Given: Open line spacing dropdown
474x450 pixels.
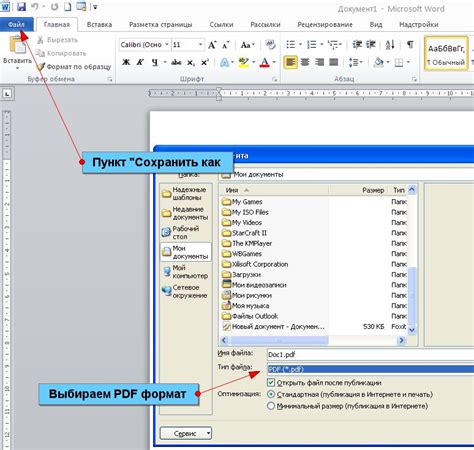Looking at the screenshot, I should tap(355, 62).
